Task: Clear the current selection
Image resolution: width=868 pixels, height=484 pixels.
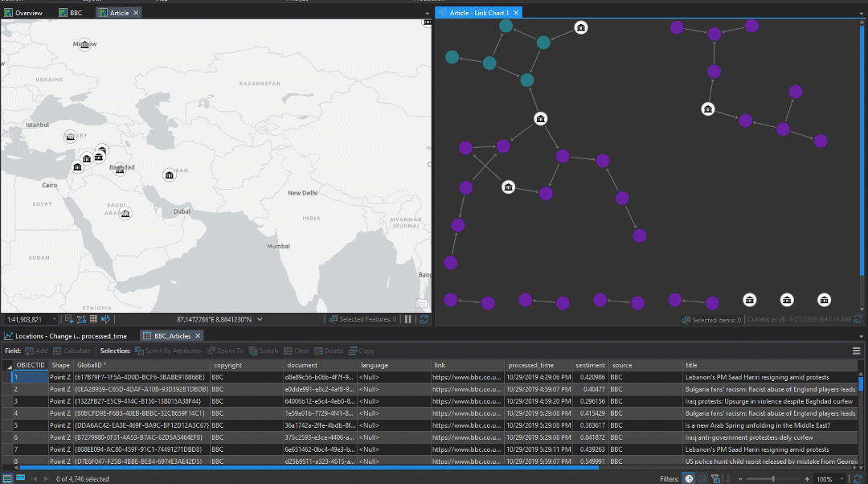Action: (x=297, y=351)
